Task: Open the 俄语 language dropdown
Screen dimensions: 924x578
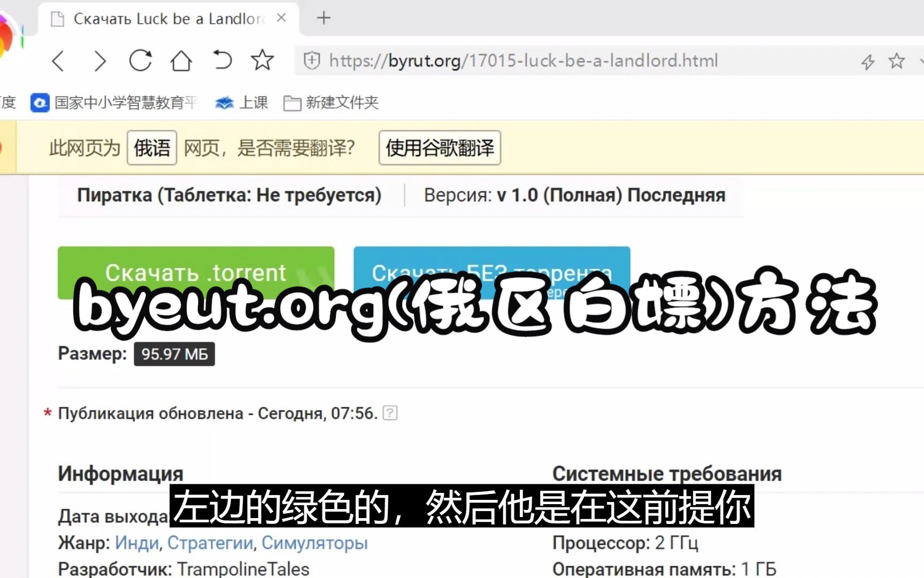Action: coord(152,148)
